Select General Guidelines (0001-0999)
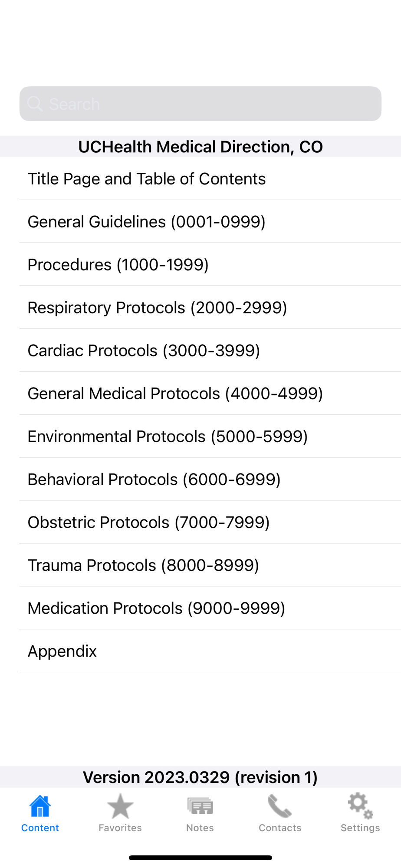 click(x=147, y=222)
